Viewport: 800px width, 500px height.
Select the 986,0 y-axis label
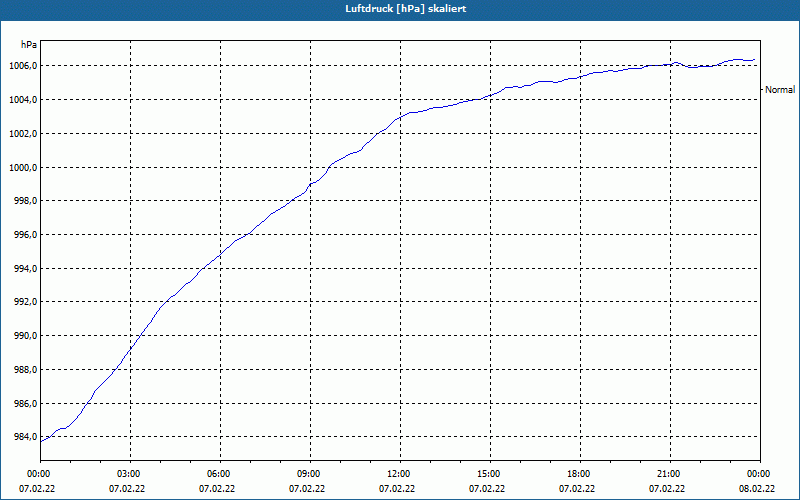pos(25,404)
